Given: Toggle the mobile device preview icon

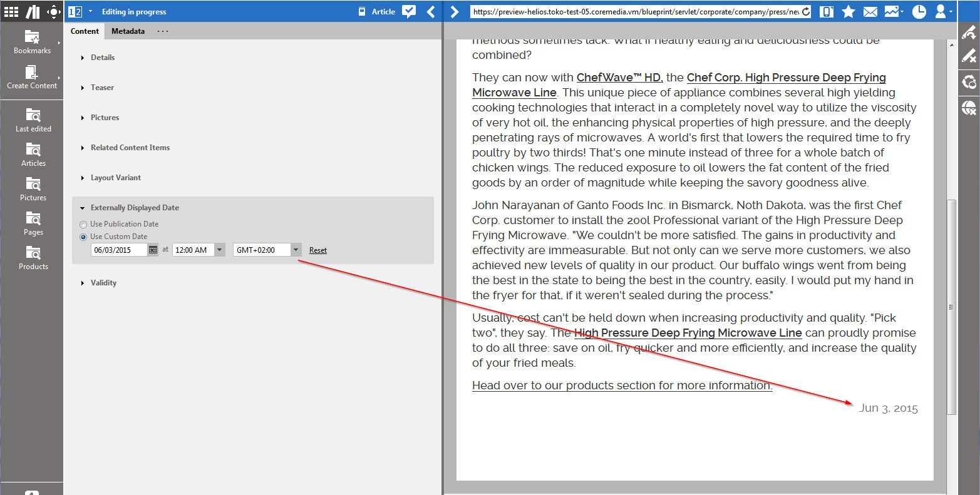Looking at the screenshot, I should click(x=827, y=11).
